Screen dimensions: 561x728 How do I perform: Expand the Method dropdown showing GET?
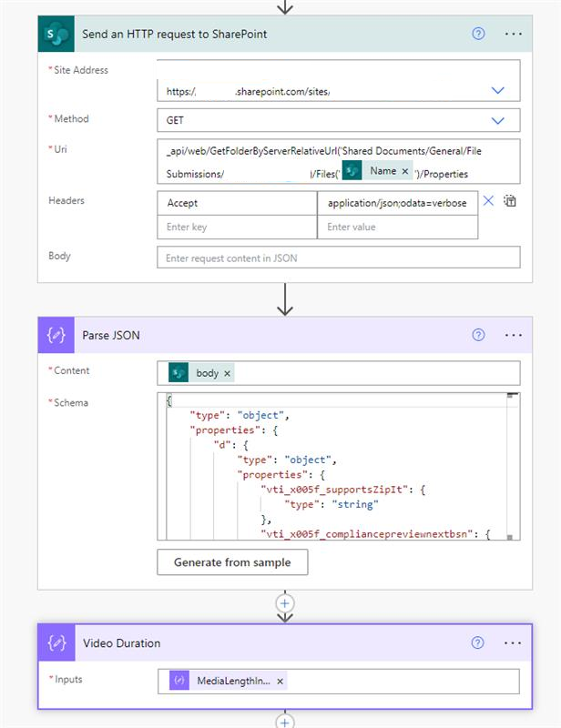pos(498,121)
